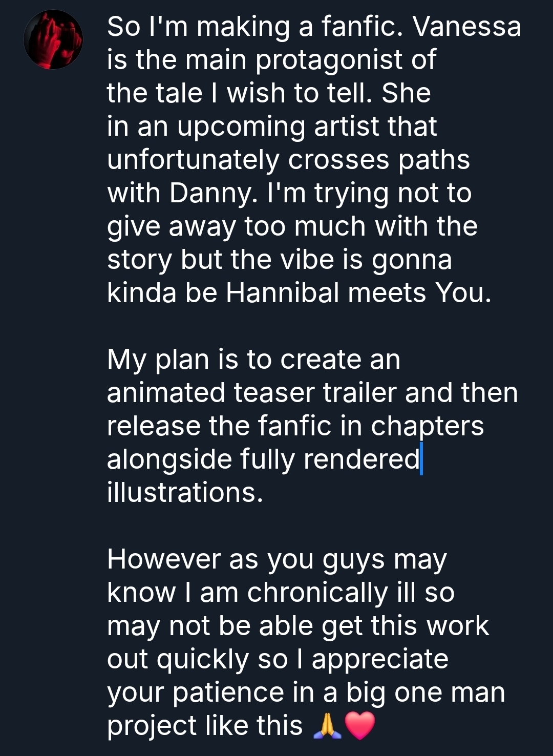Click the word "patience" in the last paragraph
Screen dimensions: 553x756
pyautogui.click(x=228, y=692)
